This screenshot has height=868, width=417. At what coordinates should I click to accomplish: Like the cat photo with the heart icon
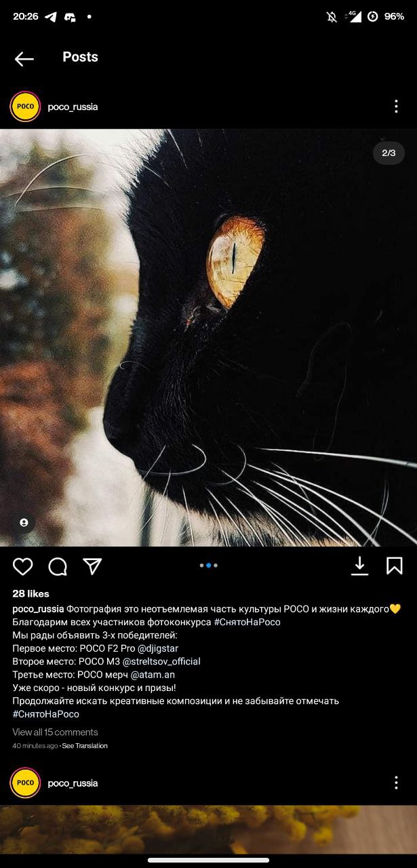click(22, 566)
